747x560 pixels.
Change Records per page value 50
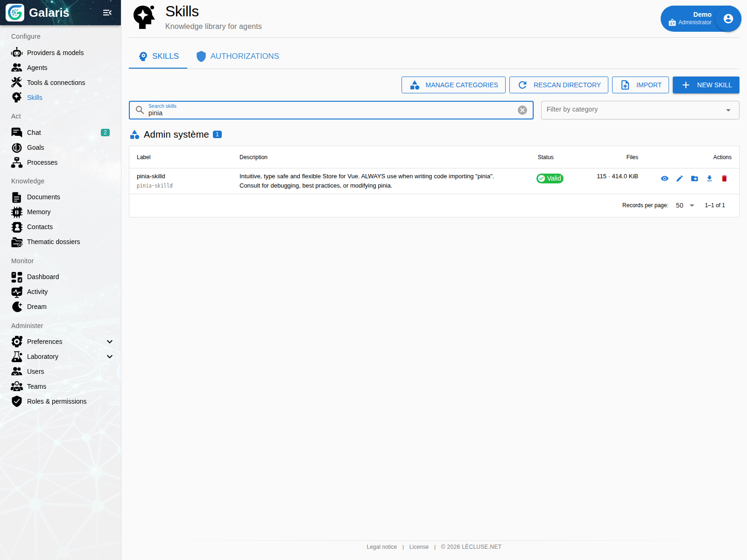point(685,205)
